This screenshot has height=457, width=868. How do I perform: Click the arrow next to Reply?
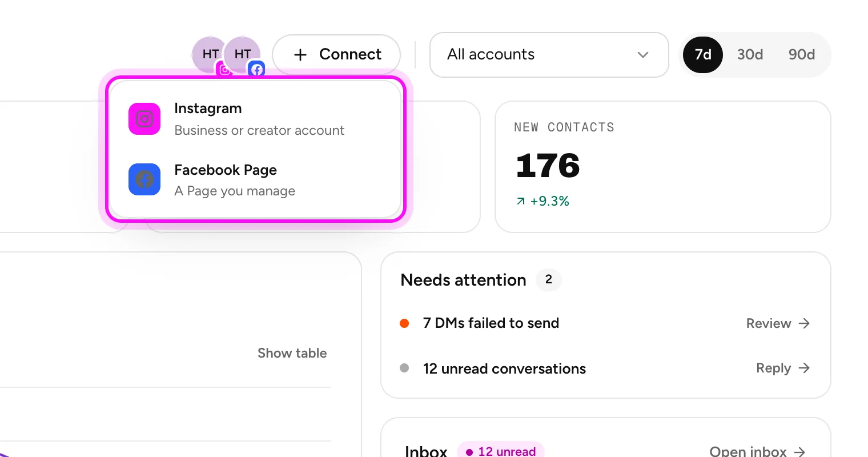point(804,368)
